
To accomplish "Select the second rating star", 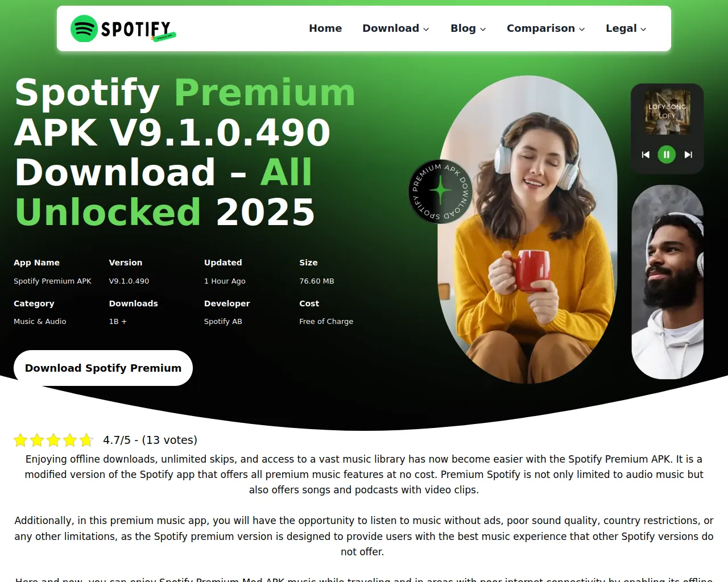I will (x=37, y=440).
